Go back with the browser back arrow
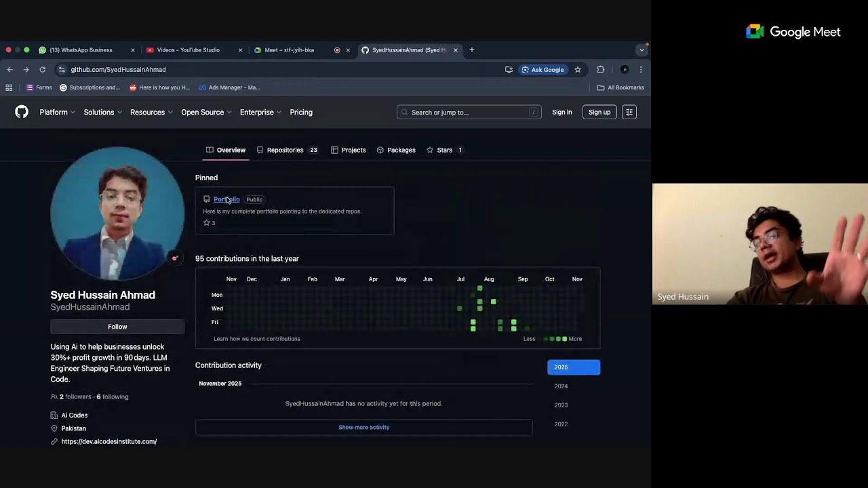 point(9,69)
